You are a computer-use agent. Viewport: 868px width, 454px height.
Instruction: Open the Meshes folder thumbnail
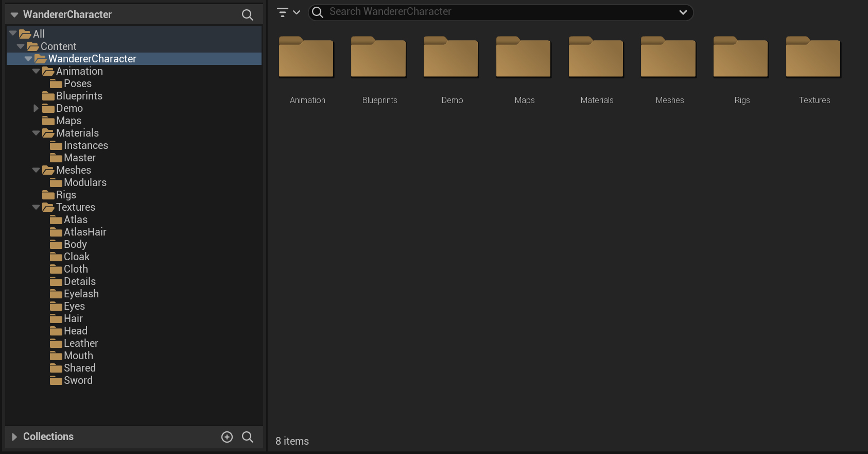pyautogui.click(x=669, y=57)
